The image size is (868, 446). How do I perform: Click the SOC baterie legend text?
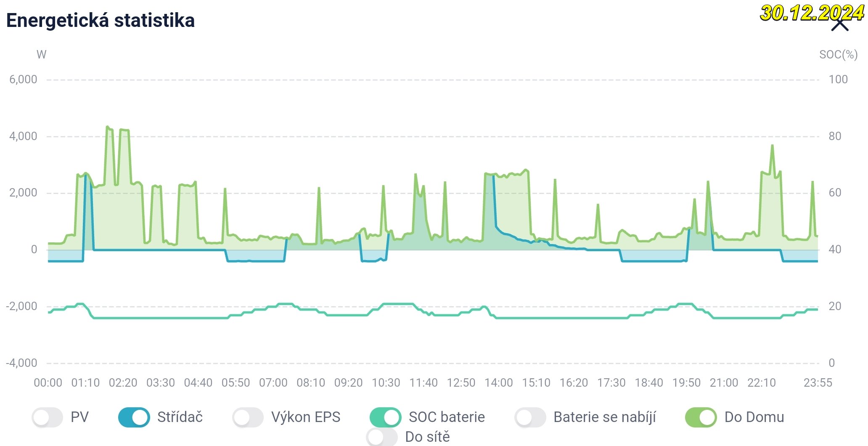pyautogui.click(x=447, y=417)
